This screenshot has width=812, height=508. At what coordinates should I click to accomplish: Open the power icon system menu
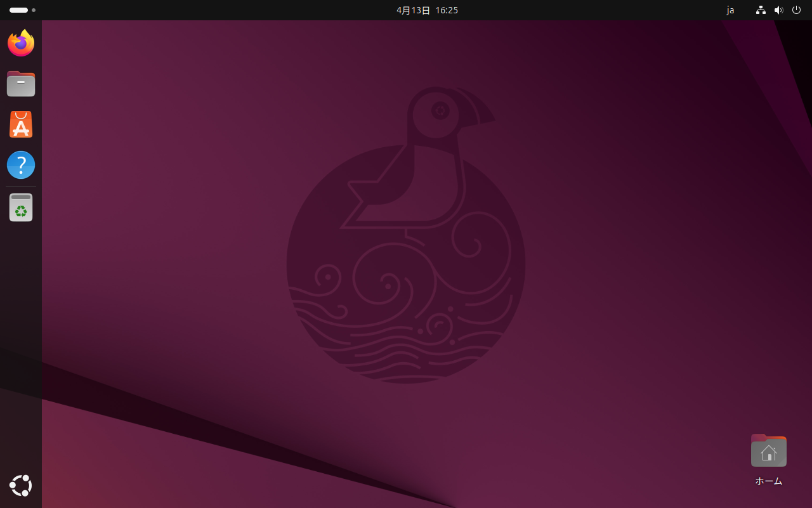tap(797, 10)
